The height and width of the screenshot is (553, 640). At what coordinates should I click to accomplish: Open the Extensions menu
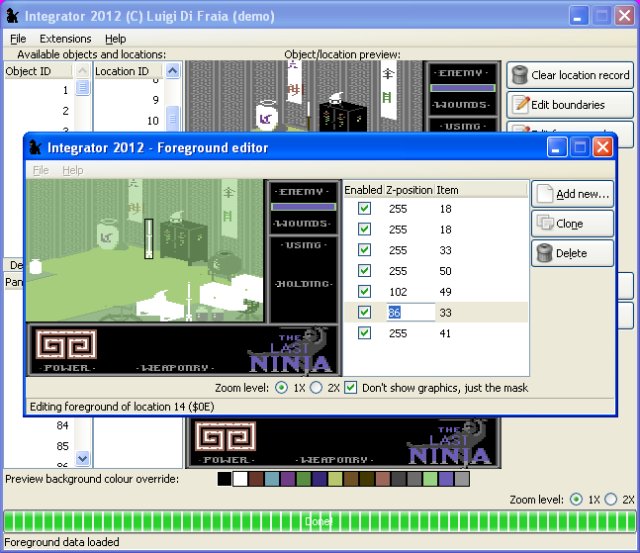point(65,39)
